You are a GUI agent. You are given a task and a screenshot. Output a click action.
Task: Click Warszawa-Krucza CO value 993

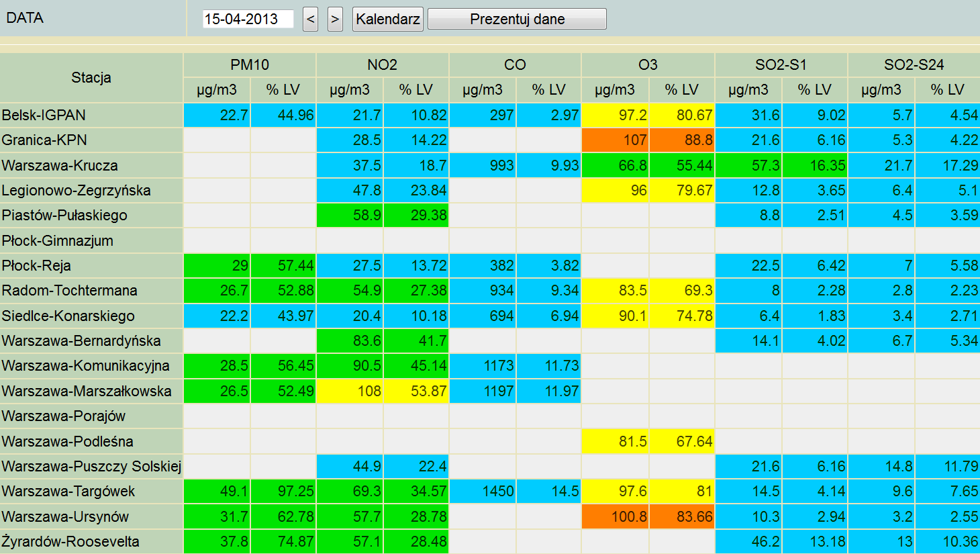pos(483,165)
